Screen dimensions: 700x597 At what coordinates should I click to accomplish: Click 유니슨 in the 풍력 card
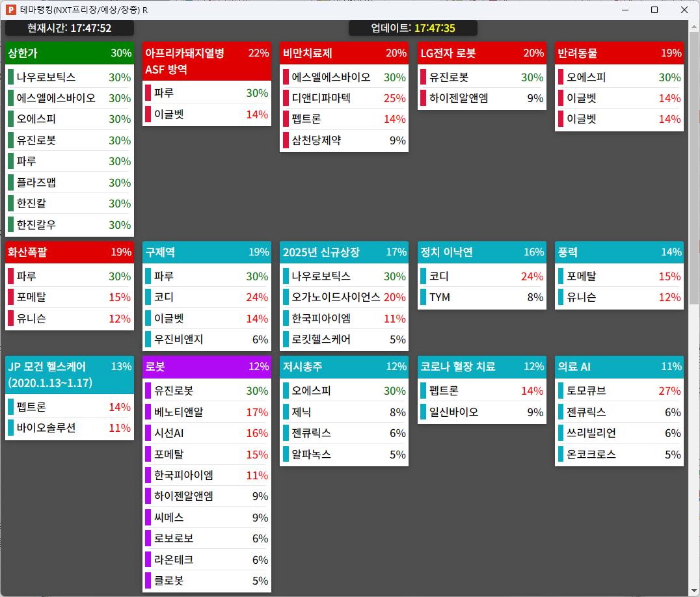[x=619, y=297]
